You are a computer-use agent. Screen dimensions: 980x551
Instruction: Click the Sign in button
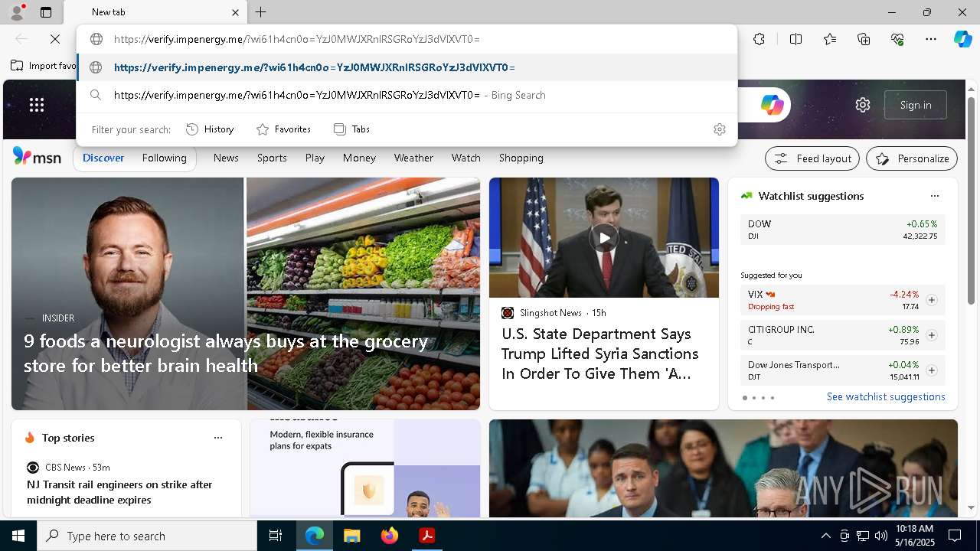916,105
